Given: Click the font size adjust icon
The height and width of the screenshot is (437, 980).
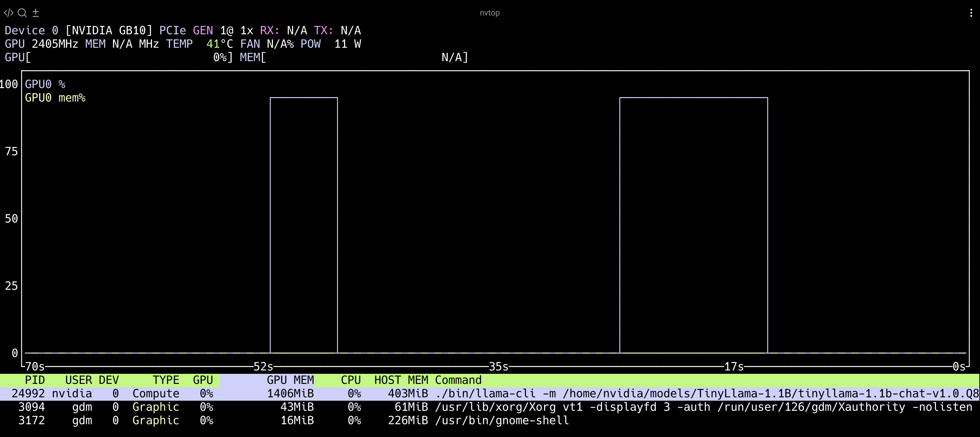Looking at the screenshot, I should 35,12.
